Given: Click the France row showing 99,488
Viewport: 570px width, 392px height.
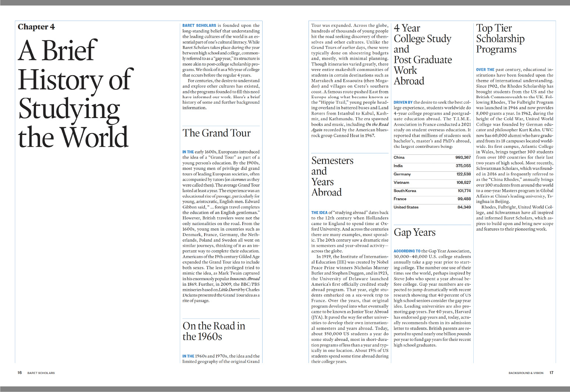Looking at the screenshot, I should (432, 199).
